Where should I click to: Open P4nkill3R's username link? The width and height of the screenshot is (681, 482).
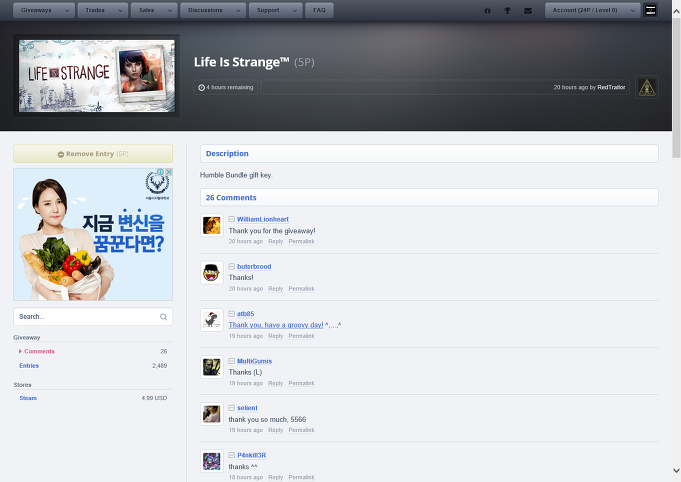pos(251,455)
